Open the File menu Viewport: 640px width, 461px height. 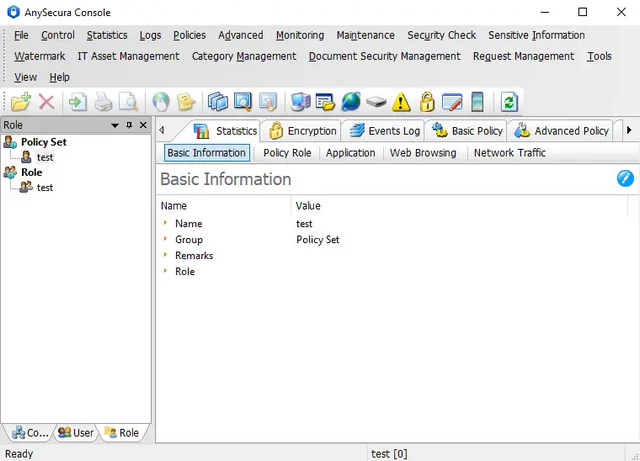point(21,36)
